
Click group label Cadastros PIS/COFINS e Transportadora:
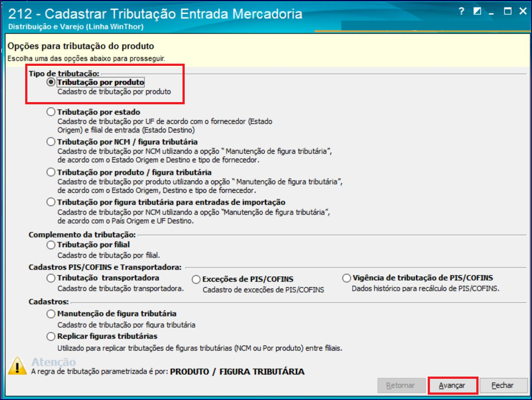tap(105, 267)
